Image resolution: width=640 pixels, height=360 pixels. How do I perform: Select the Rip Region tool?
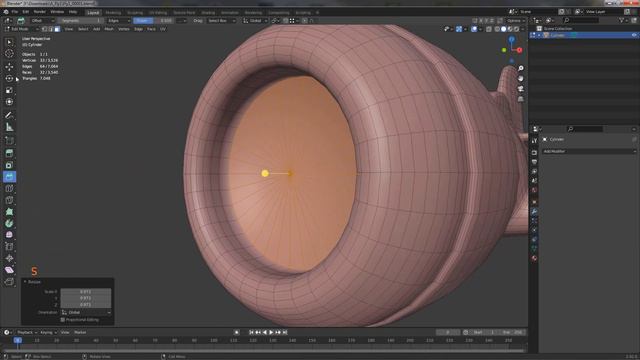pos(9,282)
